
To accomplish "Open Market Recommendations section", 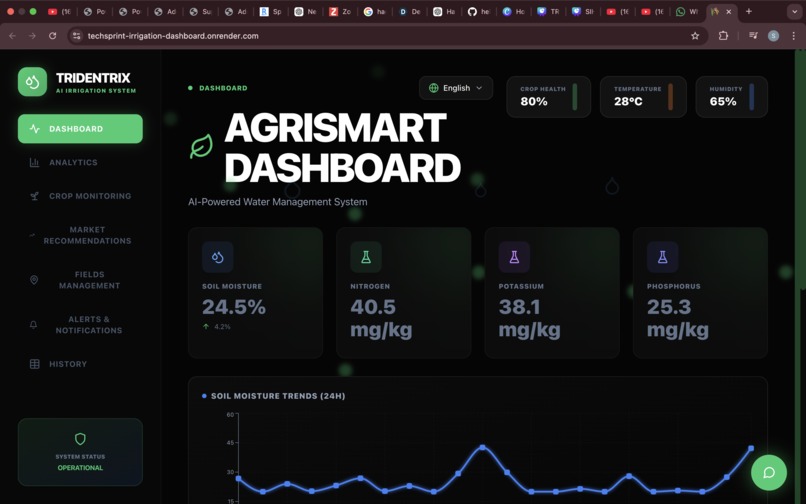I will (80, 235).
